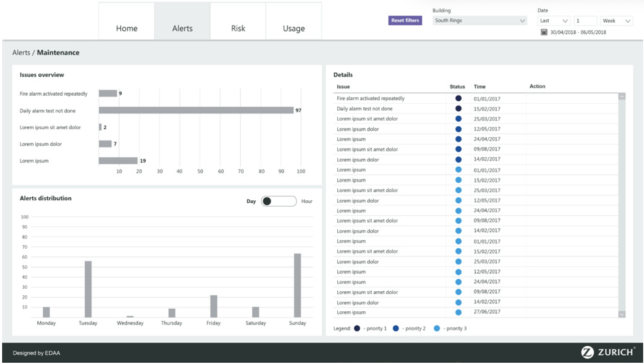Click the date quantity input field
The width and height of the screenshot is (644, 364).
tap(585, 21)
